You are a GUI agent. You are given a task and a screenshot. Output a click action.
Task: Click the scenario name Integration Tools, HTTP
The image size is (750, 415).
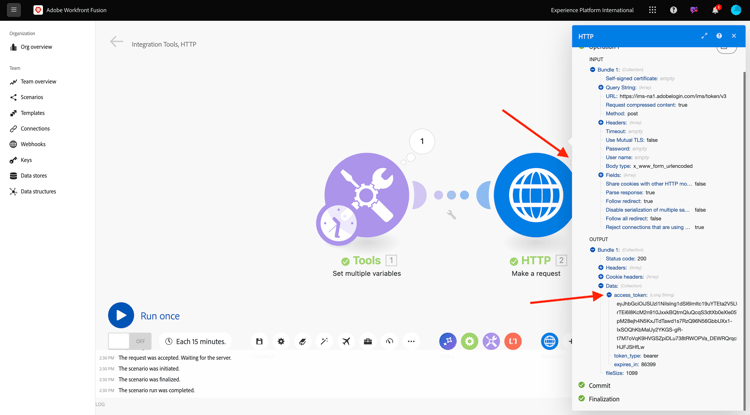point(164,44)
